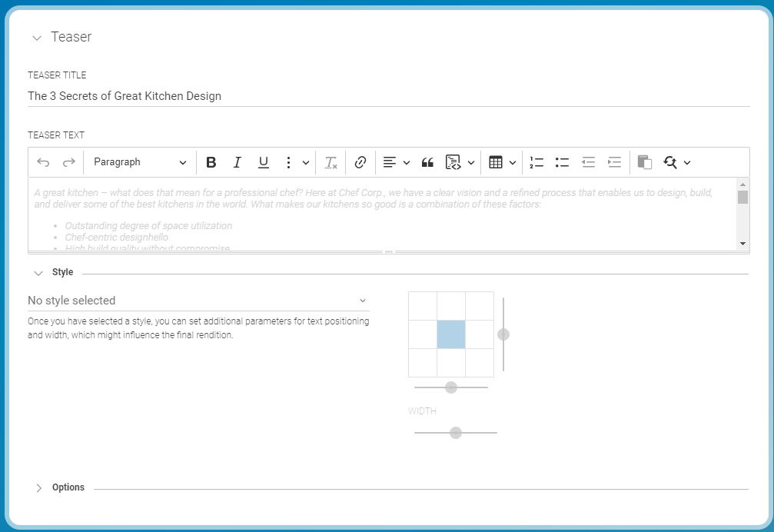
Task: Apply italic formatting from the toolbar
Action: pyautogui.click(x=238, y=162)
